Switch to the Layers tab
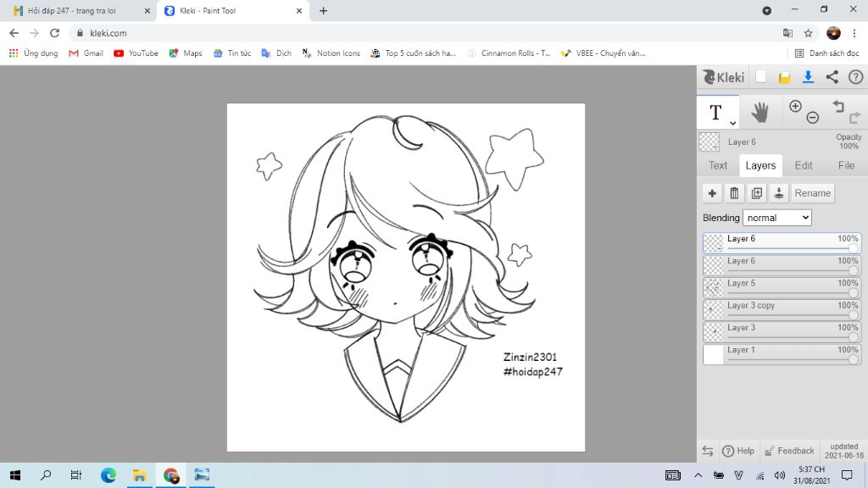 [760, 165]
